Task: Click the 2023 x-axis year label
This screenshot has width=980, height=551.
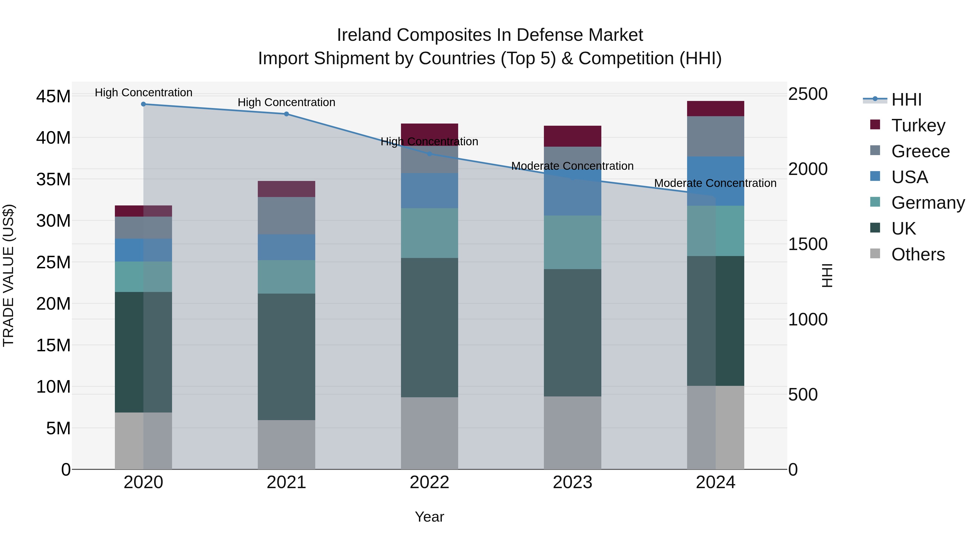Action: 572,482
